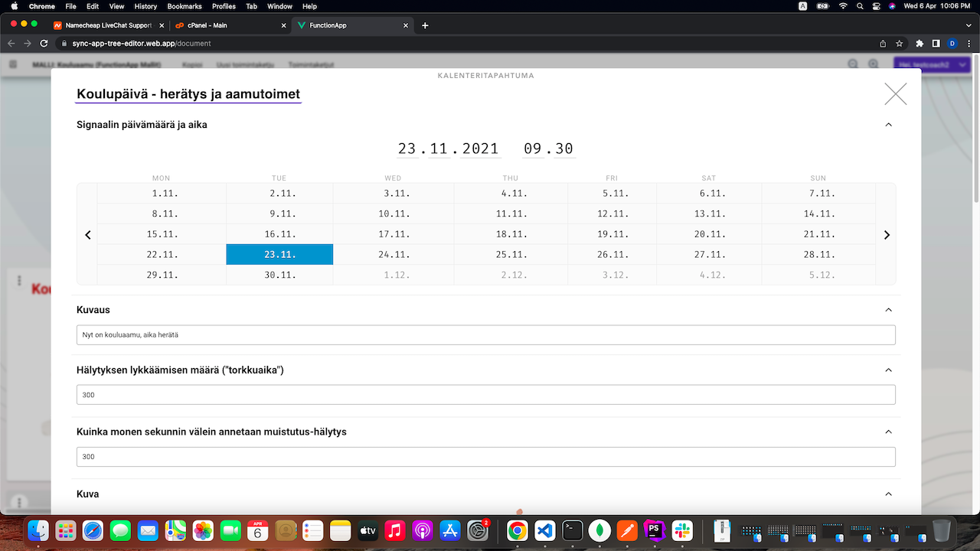Viewport: 980px width, 551px height.
Task: Collapse the Hälytyksen lykkäämisen määrä section
Action: (888, 370)
